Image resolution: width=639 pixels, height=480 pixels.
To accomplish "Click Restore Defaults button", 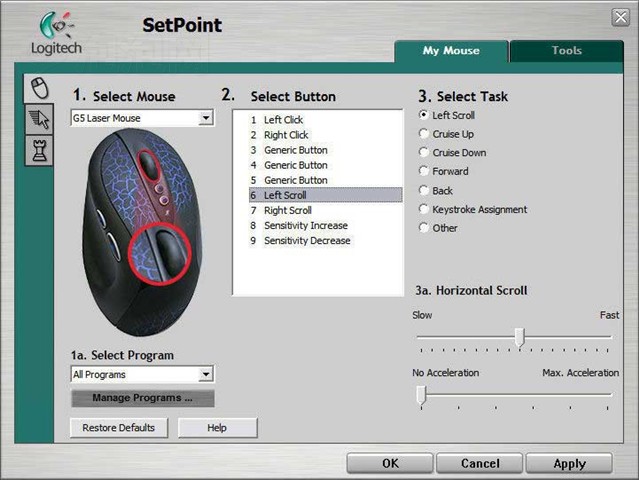I will [119, 428].
